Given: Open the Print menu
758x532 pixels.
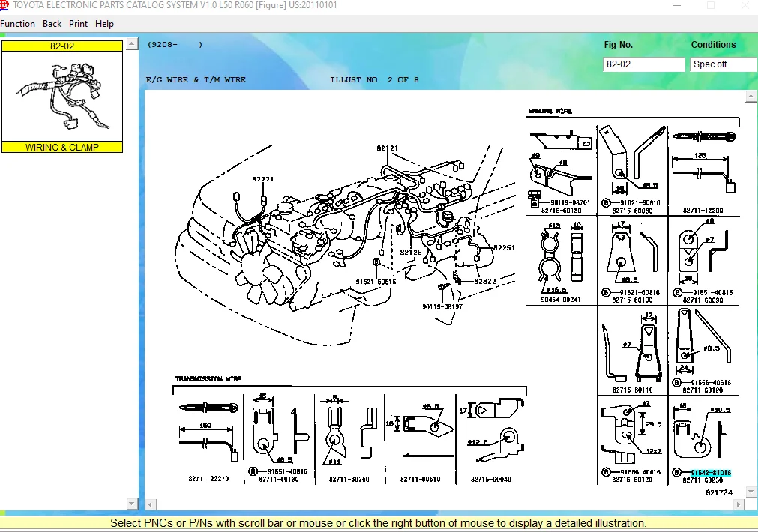Looking at the screenshot, I should [x=78, y=24].
